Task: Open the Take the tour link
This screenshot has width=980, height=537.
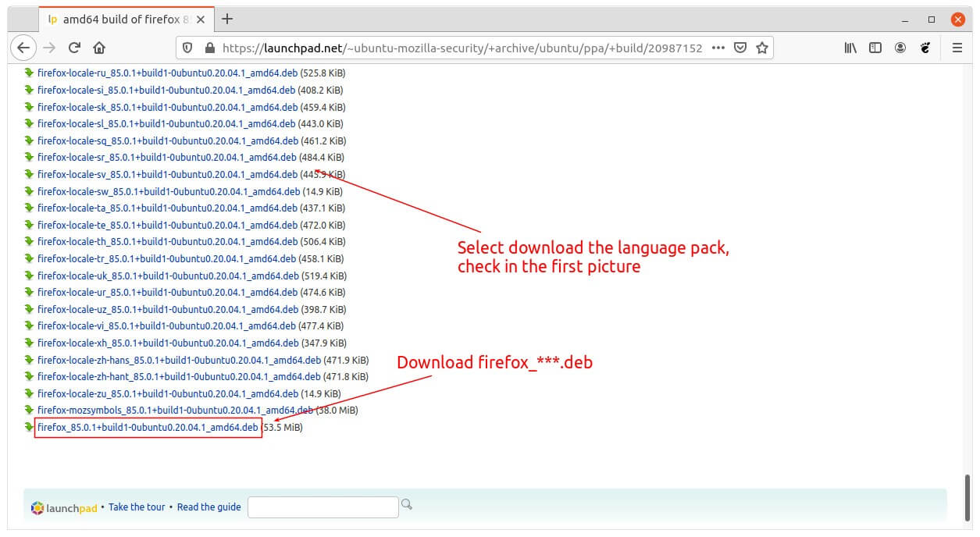Action: (x=137, y=507)
